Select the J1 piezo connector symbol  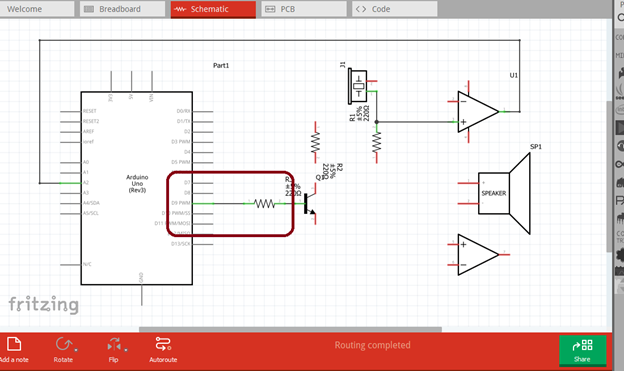[358, 86]
